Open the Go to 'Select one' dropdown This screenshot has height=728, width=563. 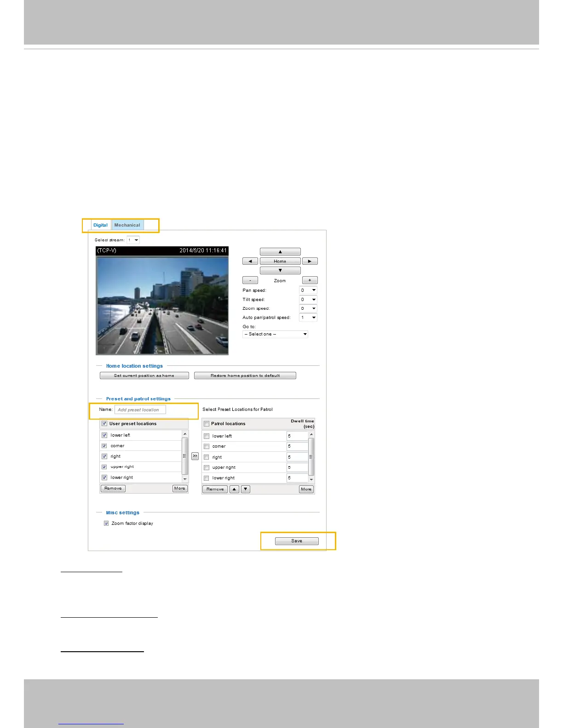pyautogui.click(x=275, y=334)
